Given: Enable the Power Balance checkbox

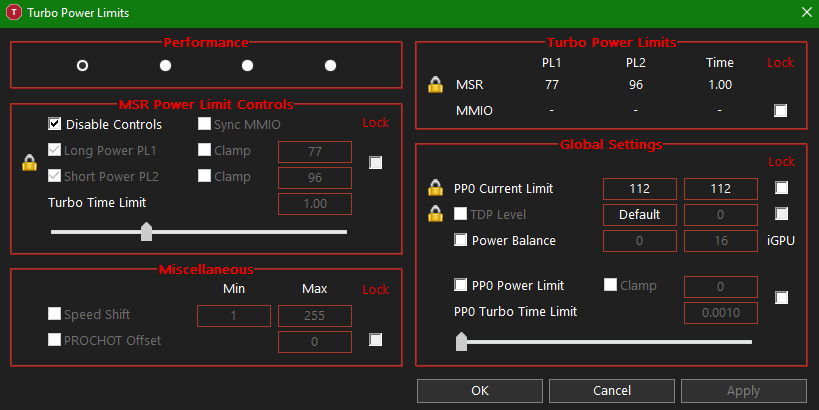Looking at the screenshot, I should (460, 240).
